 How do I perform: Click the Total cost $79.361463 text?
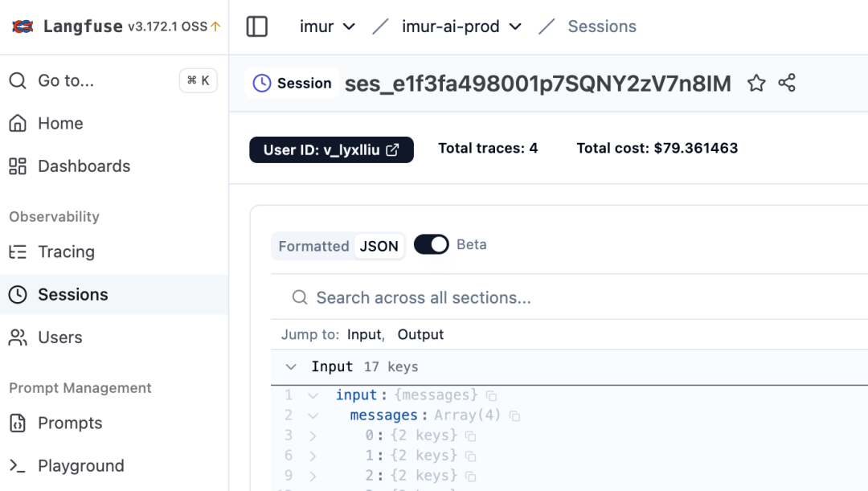[x=657, y=149]
